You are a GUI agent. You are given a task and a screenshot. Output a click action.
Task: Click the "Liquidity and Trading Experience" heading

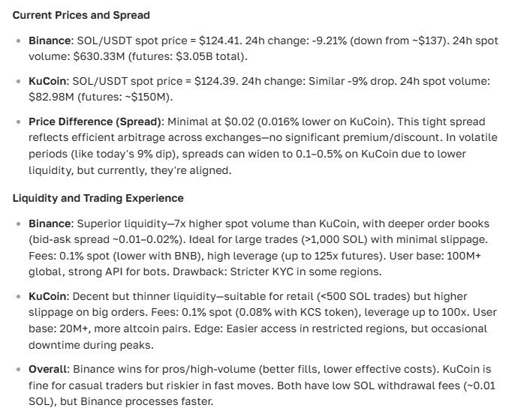point(98,199)
